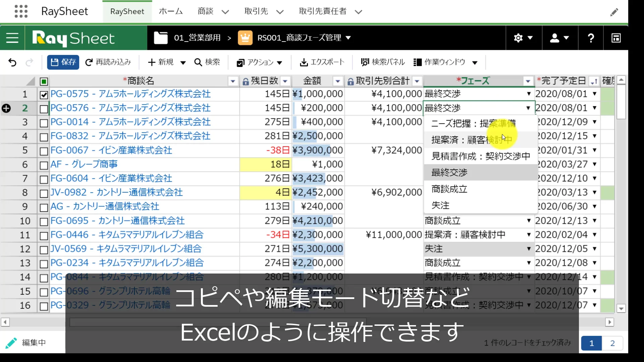Click the sort icon in the 完了予定日 header
The height and width of the screenshot is (362, 644).
(594, 81)
